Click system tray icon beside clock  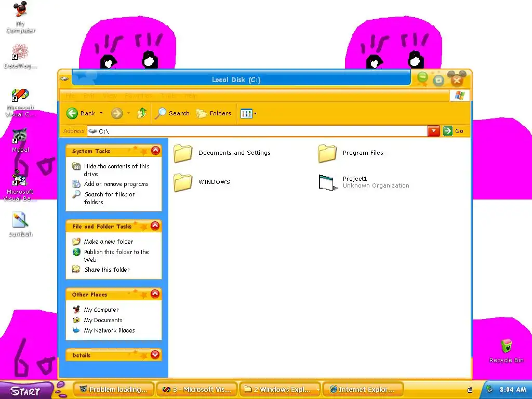click(x=489, y=389)
